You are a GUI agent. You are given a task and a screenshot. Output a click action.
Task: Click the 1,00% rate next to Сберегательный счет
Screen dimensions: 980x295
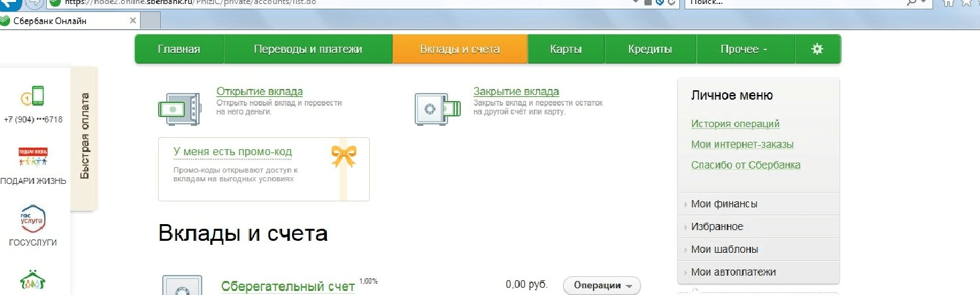368,281
